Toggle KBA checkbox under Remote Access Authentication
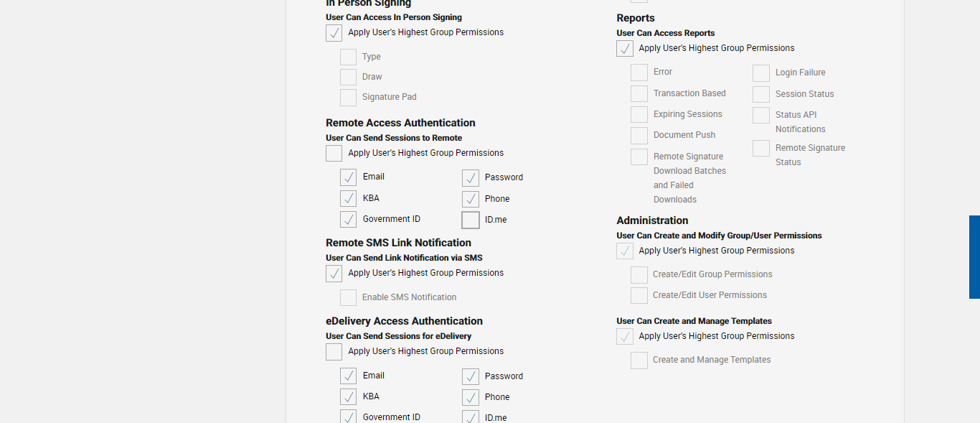The width and height of the screenshot is (980, 423). point(348,199)
